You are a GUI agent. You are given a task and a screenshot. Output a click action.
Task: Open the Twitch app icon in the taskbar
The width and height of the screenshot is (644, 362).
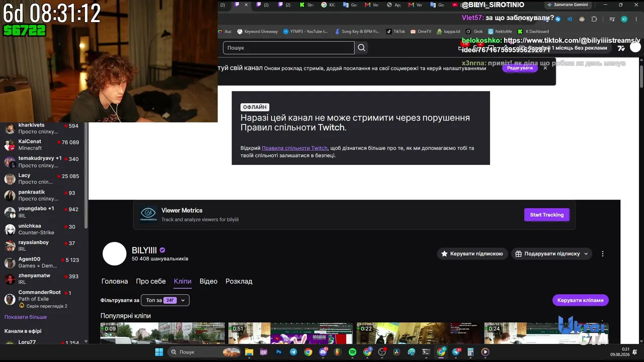click(x=264, y=352)
